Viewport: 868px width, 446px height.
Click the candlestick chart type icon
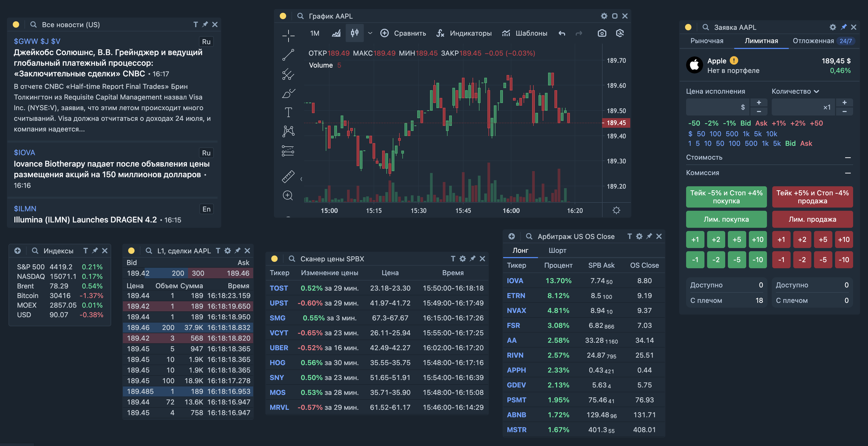354,33
